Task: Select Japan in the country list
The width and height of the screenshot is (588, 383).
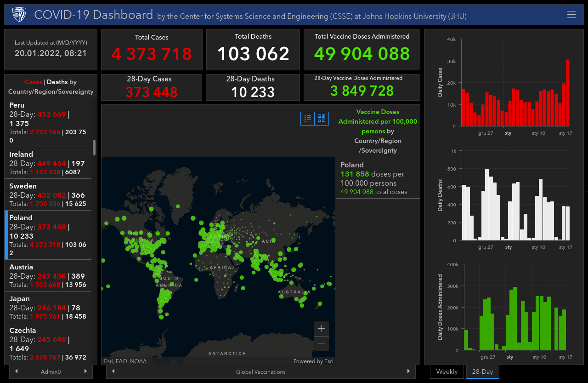Action: tap(48, 307)
